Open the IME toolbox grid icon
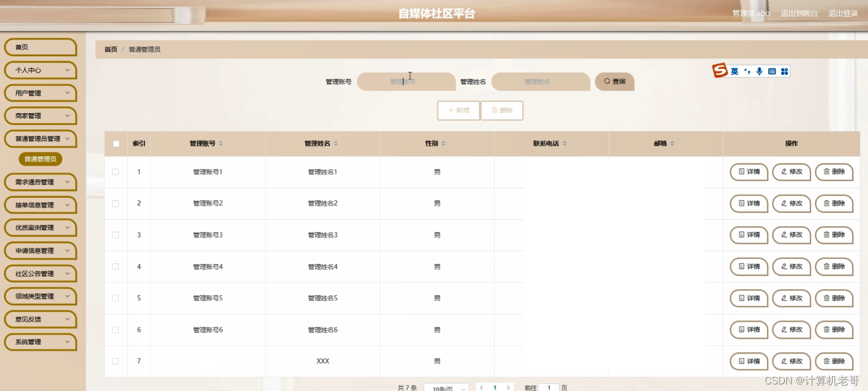Screen dimensions: 868x391 click(x=784, y=71)
